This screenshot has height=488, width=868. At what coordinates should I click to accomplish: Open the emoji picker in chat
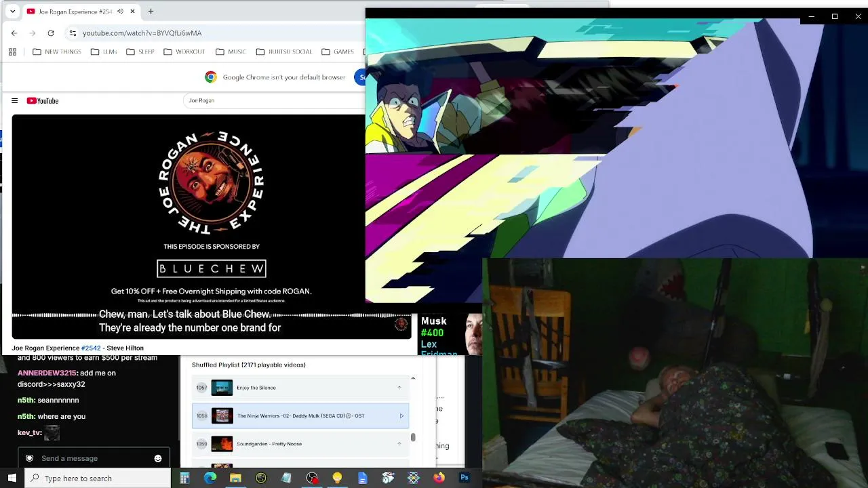click(x=158, y=458)
